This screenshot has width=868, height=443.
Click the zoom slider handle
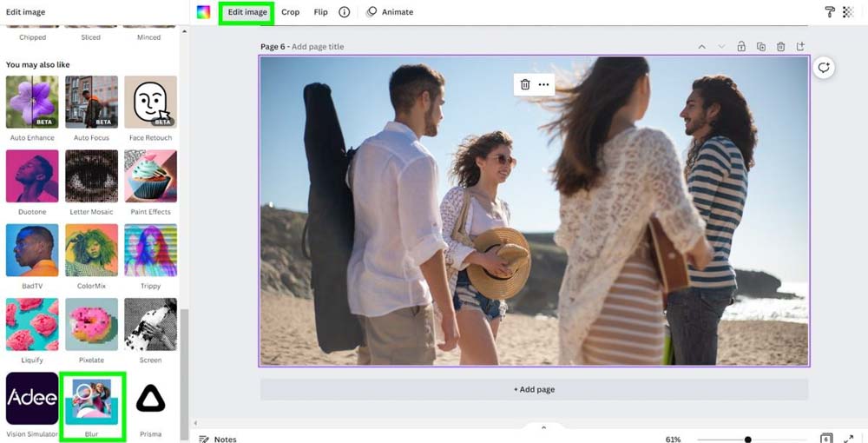(x=747, y=440)
